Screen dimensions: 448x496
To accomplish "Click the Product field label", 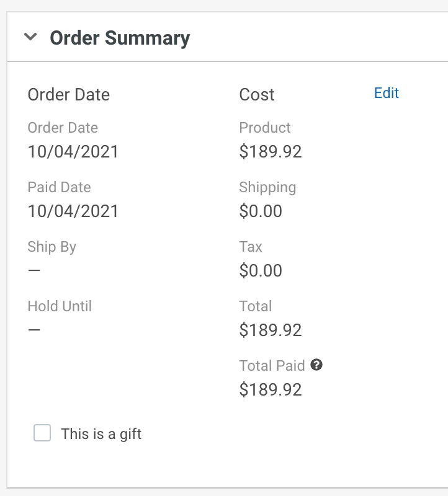I will point(265,128).
